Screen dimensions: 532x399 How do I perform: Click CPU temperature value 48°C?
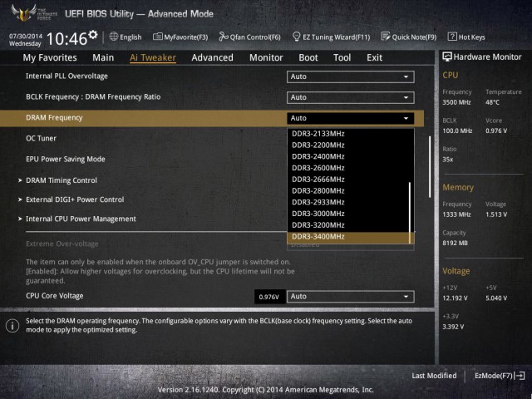pyautogui.click(x=492, y=102)
